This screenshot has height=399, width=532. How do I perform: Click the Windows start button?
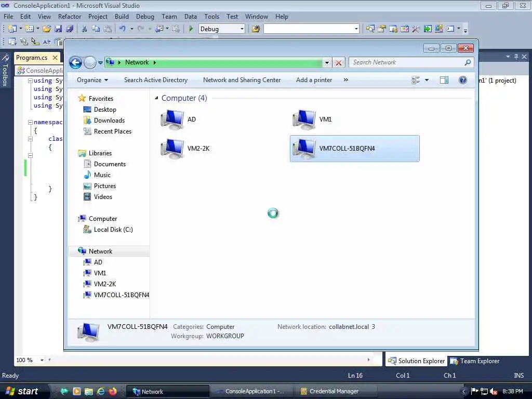click(x=22, y=391)
